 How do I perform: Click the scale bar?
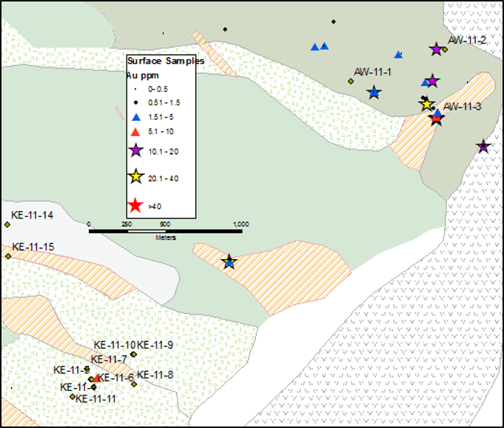click(x=166, y=231)
